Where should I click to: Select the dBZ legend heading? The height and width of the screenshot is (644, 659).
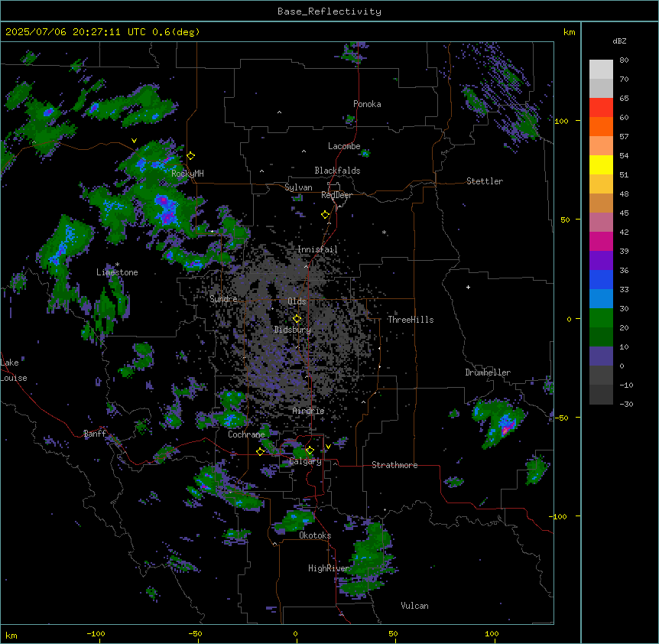pyautogui.click(x=619, y=41)
